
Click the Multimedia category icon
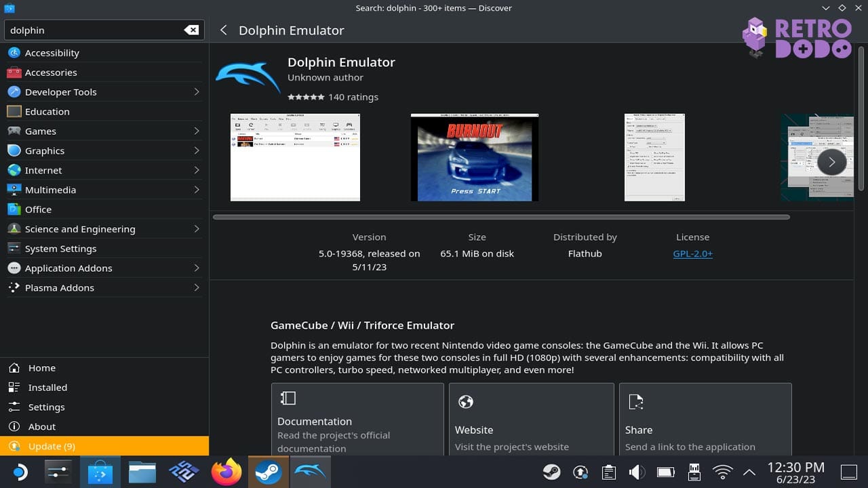click(x=14, y=190)
